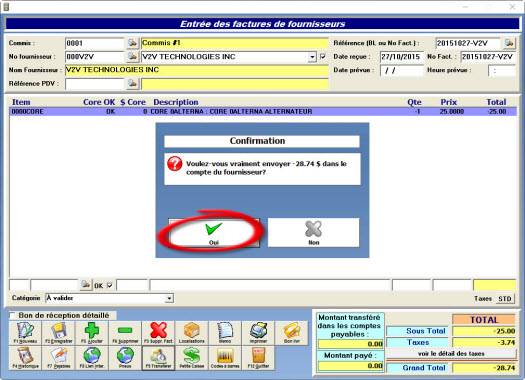This screenshot has height=380, width=525.
Task: Click the F4 Historique hourglass icon
Action: [25, 358]
